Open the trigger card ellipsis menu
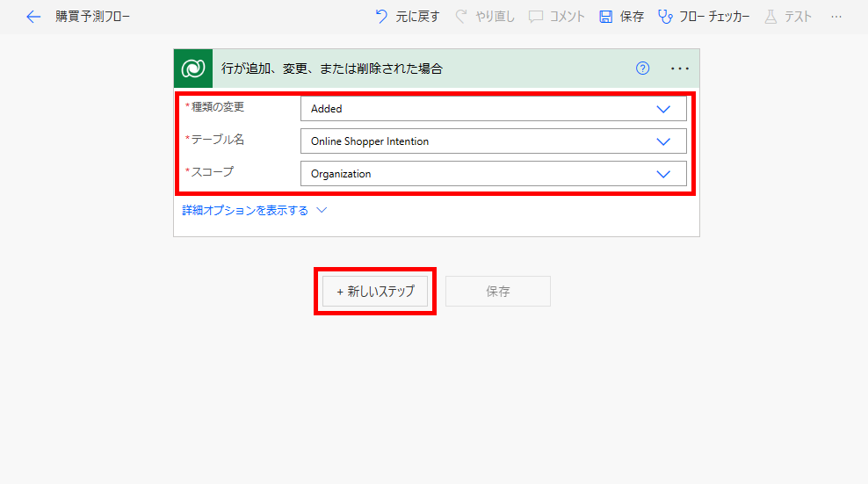 click(680, 69)
